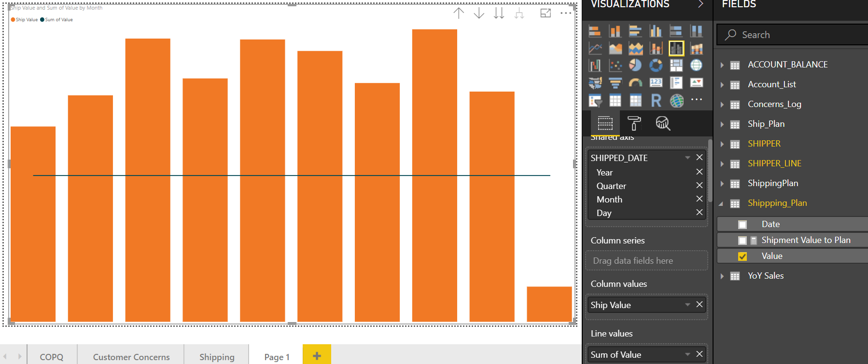Click the Ship Value legend marker
The image size is (868, 364).
coord(13,20)
